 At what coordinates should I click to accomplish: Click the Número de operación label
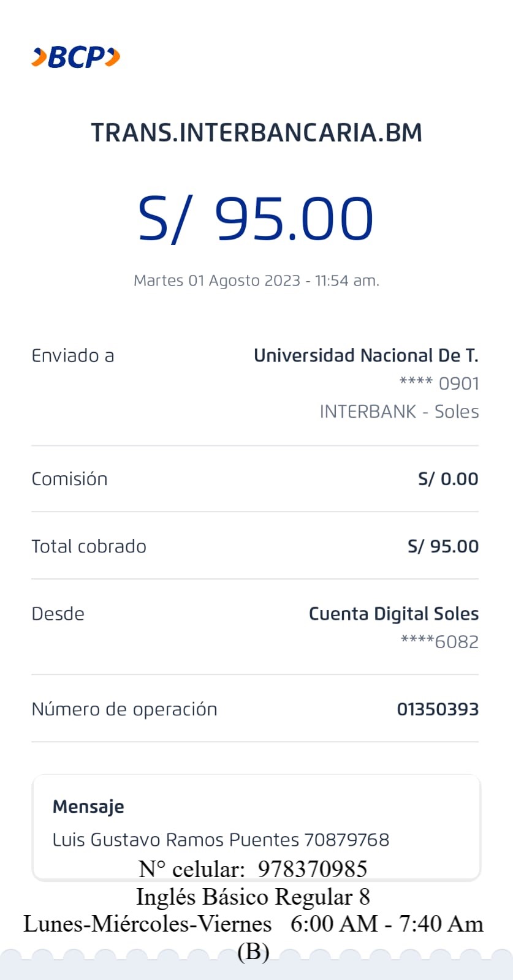click(124, 709)
